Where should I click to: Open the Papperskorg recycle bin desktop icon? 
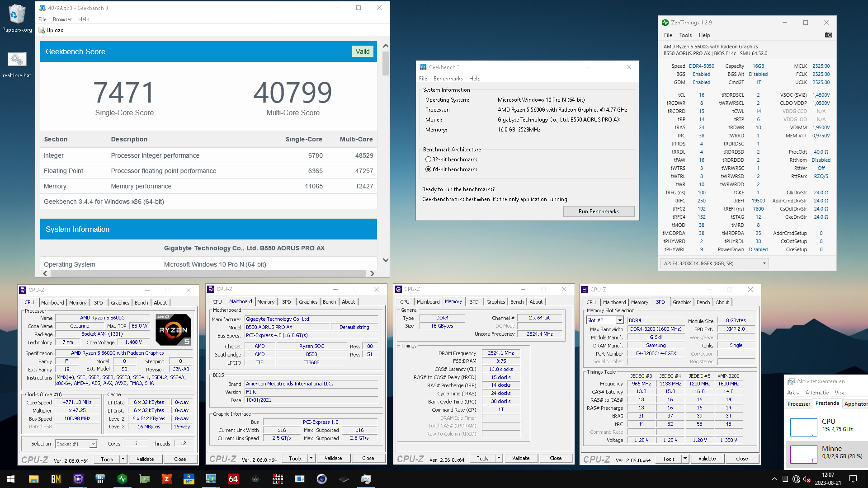(x=17, y=18)
